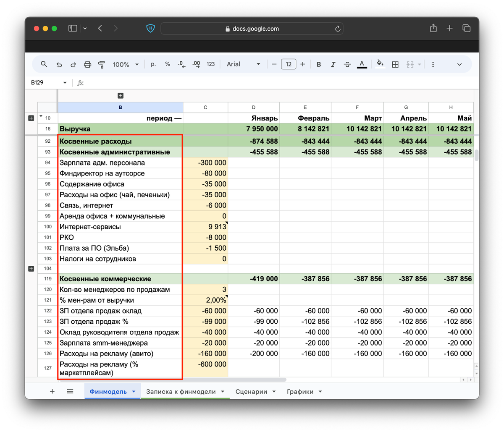This screenshot has height=432, width=504.
Task: Undo the last action with undo arrow
Action: tap(59, 64)
